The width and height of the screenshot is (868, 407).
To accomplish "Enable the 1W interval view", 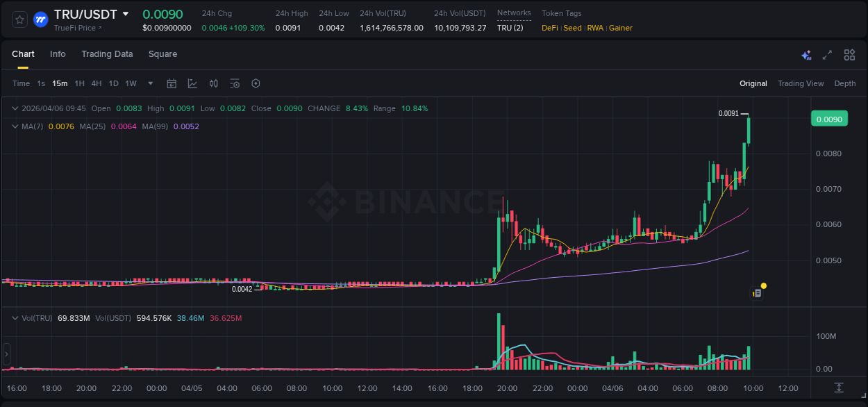I will click(x=131, y=83).
